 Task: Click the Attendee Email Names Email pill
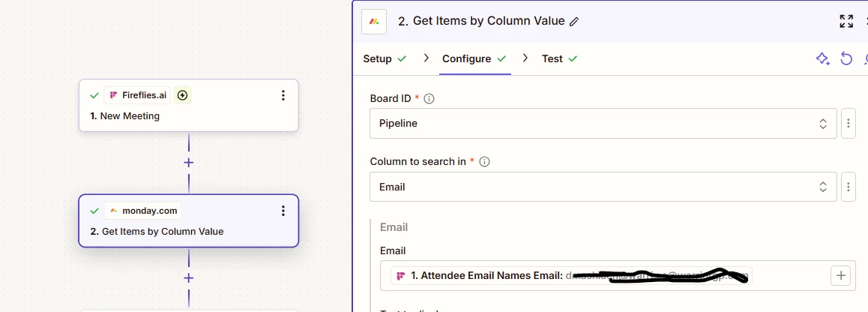pyautogui.click(x=570, y=275)
